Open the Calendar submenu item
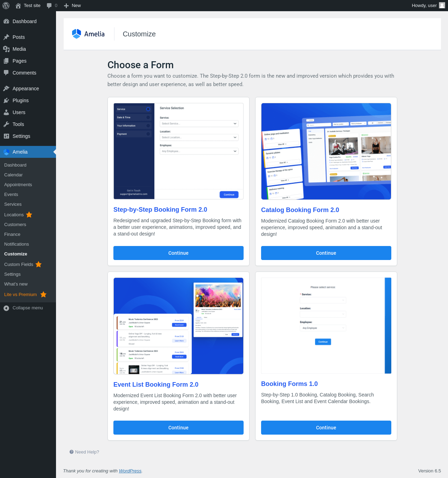Image resolution: width=448 pixels, height=478 pixels. point(13,175)
